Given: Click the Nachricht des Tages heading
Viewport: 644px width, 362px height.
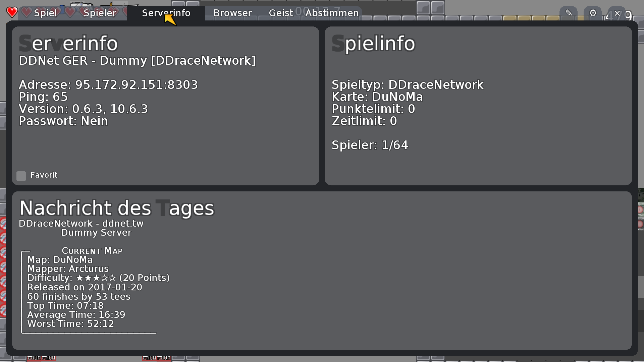Looking at the screenshot, I should tap(117, 208).
